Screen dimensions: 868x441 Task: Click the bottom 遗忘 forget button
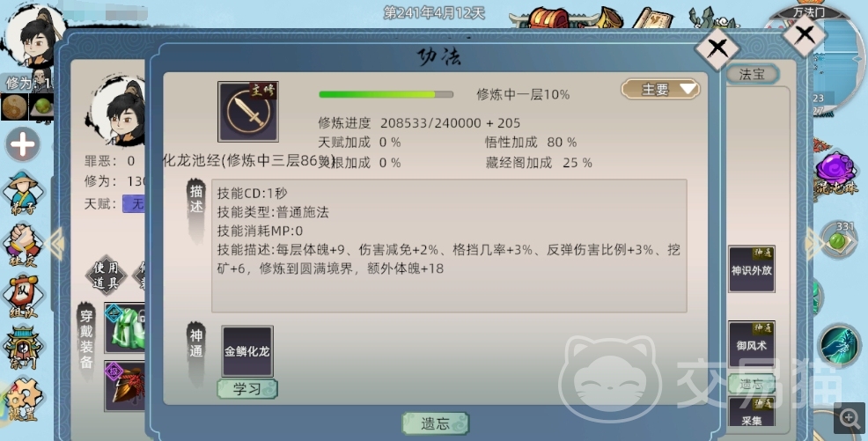point(435,423)
